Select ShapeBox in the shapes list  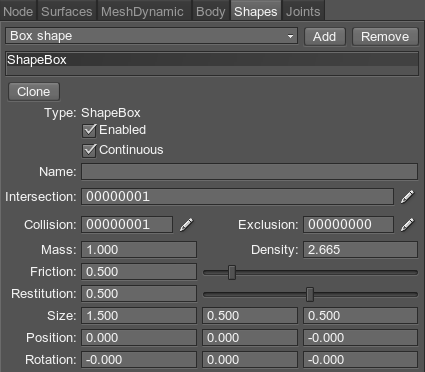(212, 60)
